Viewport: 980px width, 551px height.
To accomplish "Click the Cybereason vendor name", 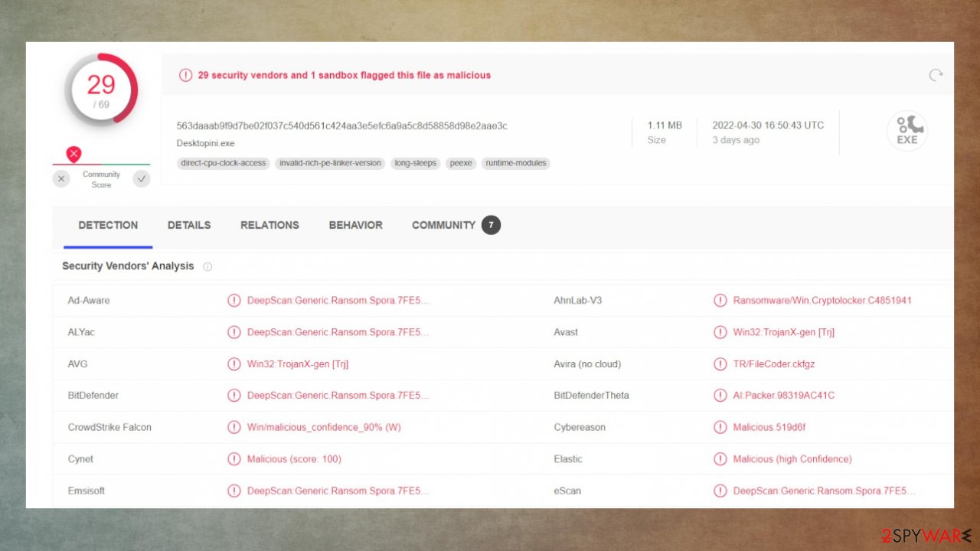I will 579,427.
